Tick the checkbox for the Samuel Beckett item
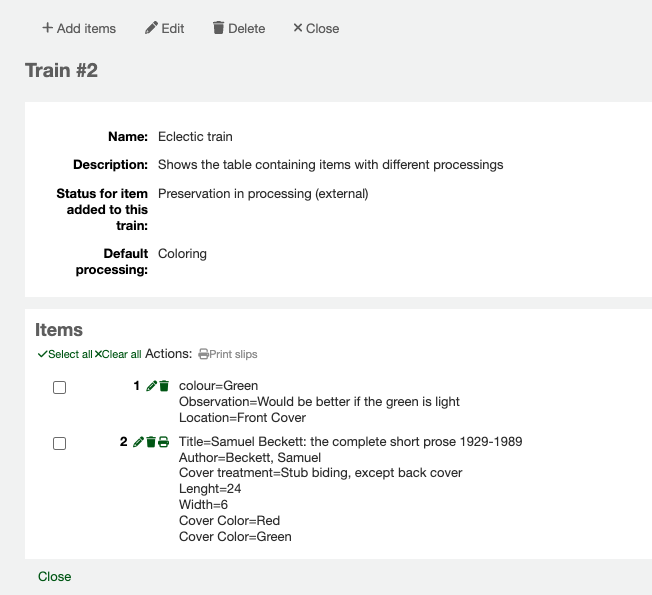Viewport: 652px width, 595px height. (x=59, y=443)
